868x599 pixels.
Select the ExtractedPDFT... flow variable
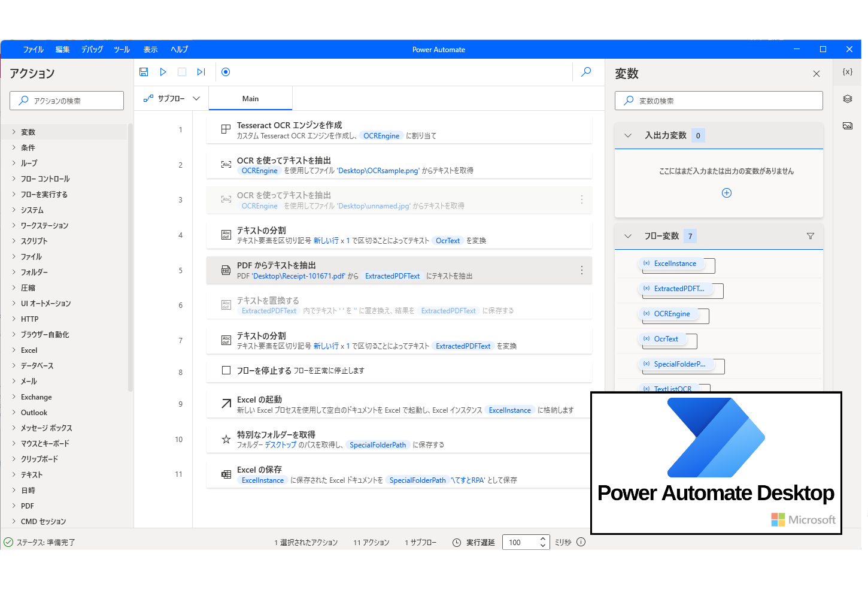675,289
